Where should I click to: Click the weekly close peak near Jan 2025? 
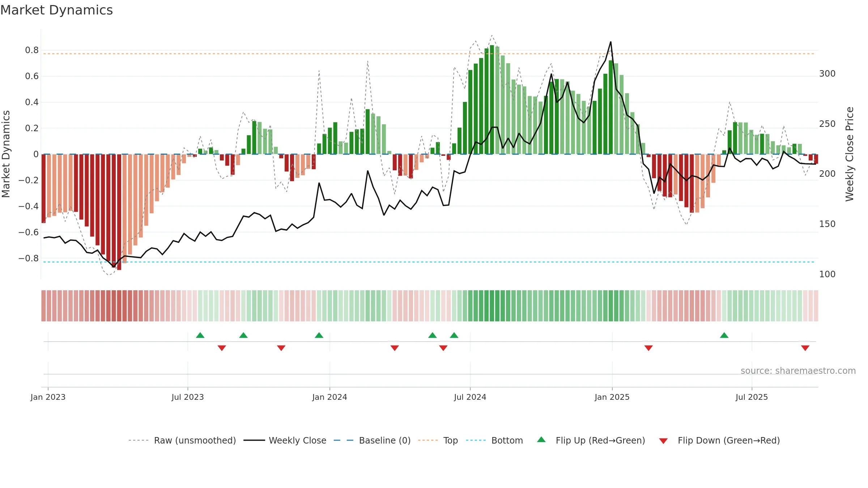[611, 42]
